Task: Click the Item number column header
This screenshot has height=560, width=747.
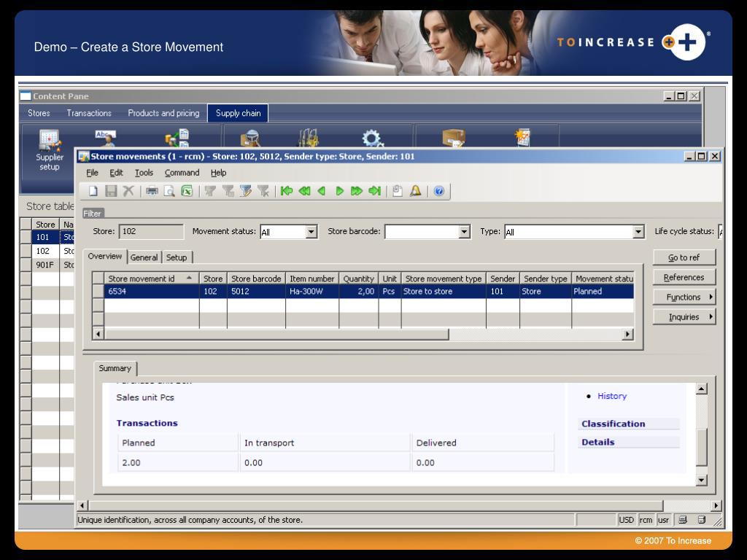Action: coord(312,279)
